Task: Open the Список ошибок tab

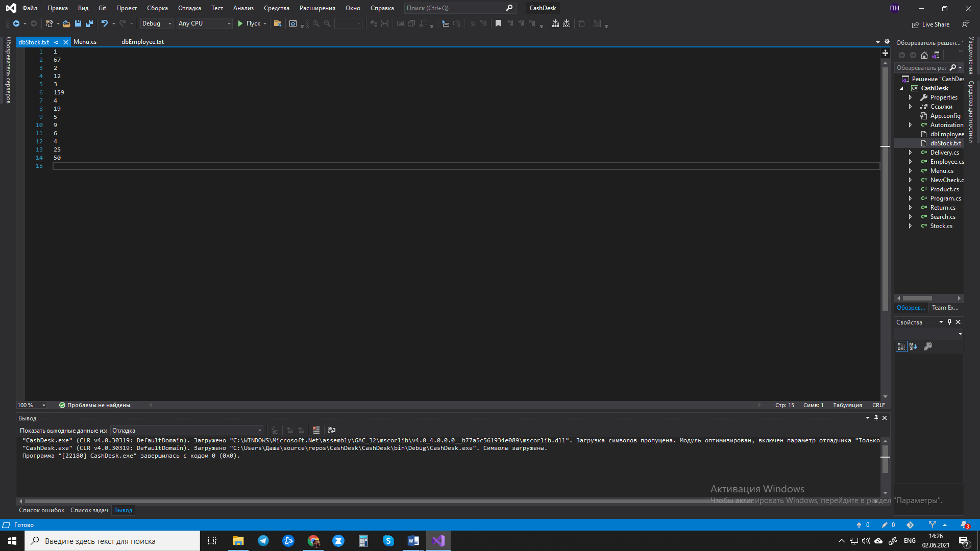Action: pyautogui.click(x=41, y=510)
